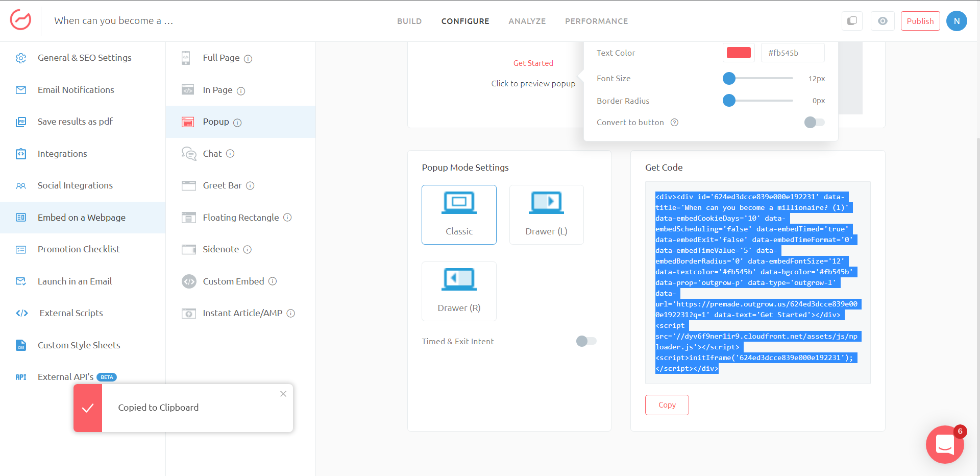This screenshot has width=980, height=476.
Task: Click the info icon beside In Page
Action: 241,91
